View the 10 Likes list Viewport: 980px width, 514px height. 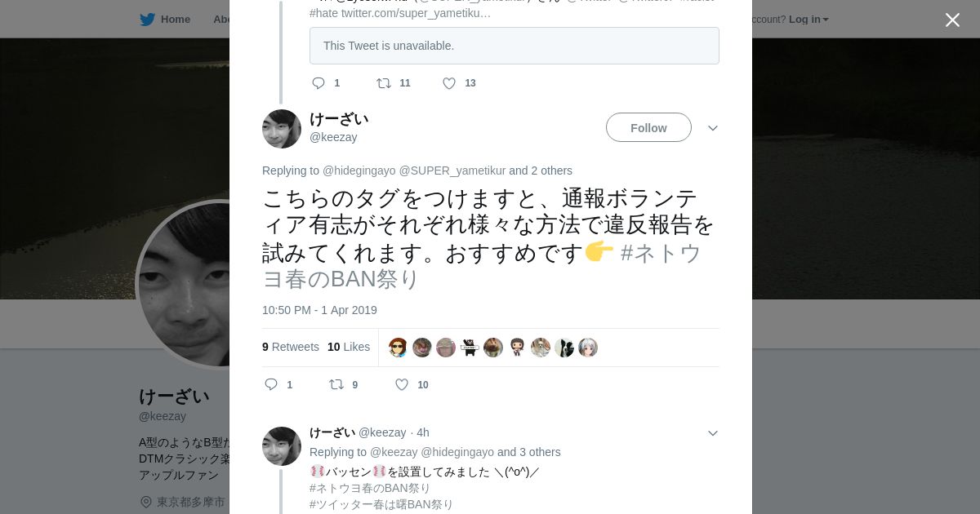pyautogui.click(x=349, y=347)
